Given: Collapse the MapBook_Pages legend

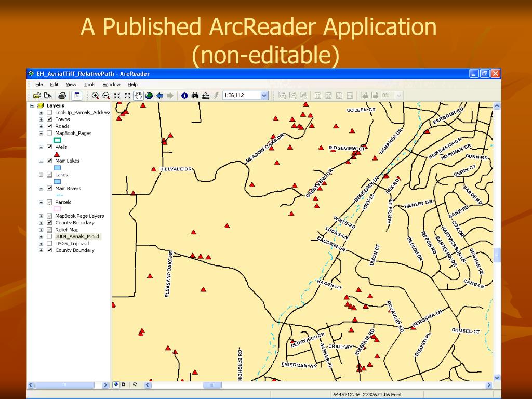Looking at the screenshot, I should click(41, 134).
